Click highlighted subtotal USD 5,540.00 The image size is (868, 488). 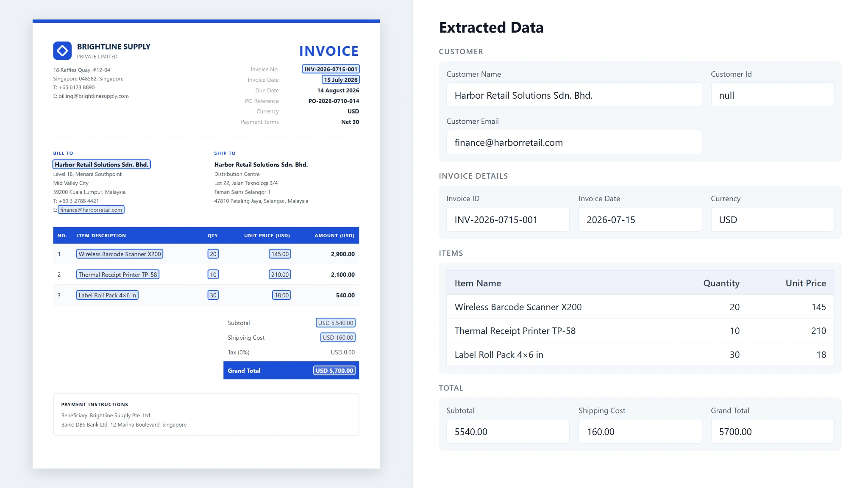click(x=335, y=323)
